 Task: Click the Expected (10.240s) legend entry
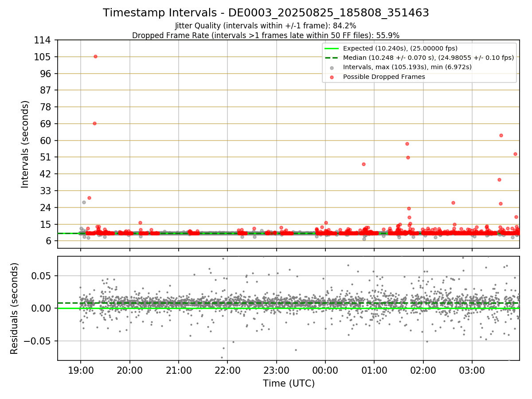(400, 48)
